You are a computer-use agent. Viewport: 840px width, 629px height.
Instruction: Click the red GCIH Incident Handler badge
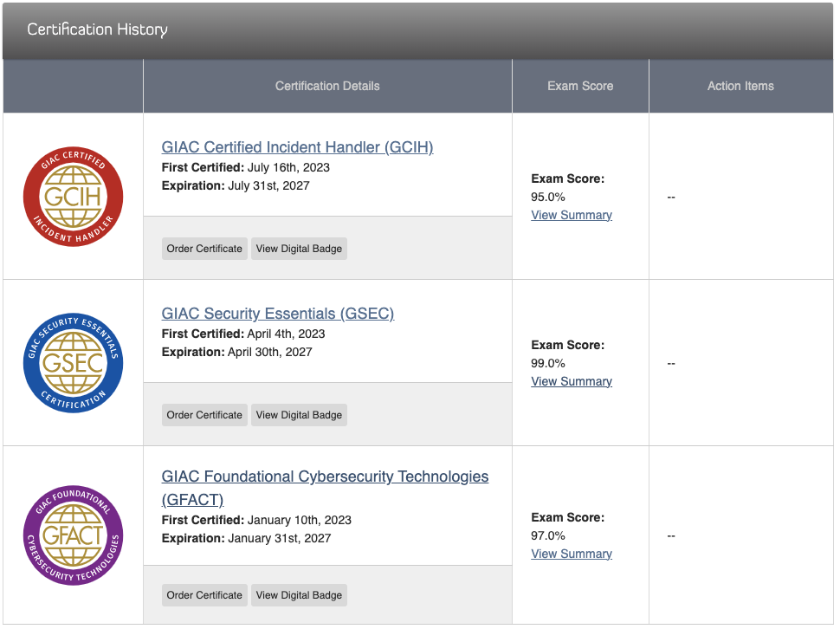pyautogui.click(x=73, y=197)
